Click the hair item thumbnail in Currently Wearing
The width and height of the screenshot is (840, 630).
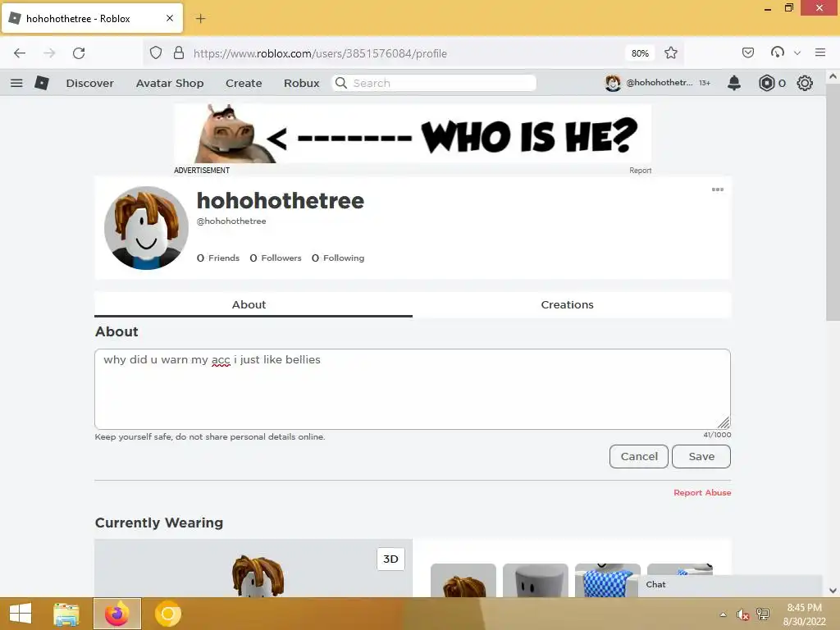coord(463,580)
